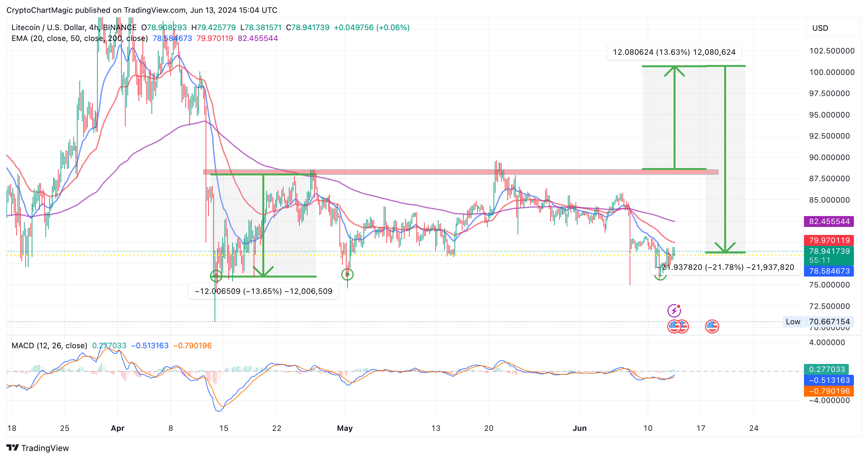Open the USD currency selector
Screen dimensions: 868x459
832,28
